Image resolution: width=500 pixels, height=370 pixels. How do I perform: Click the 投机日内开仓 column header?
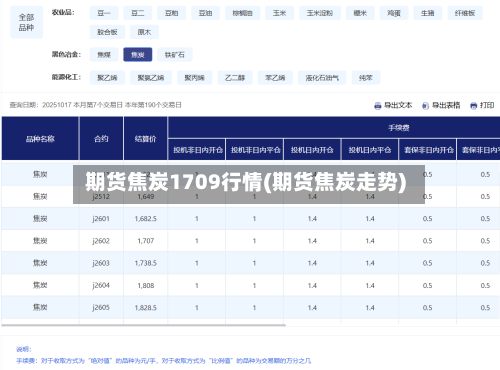click(x=312, y=150)
